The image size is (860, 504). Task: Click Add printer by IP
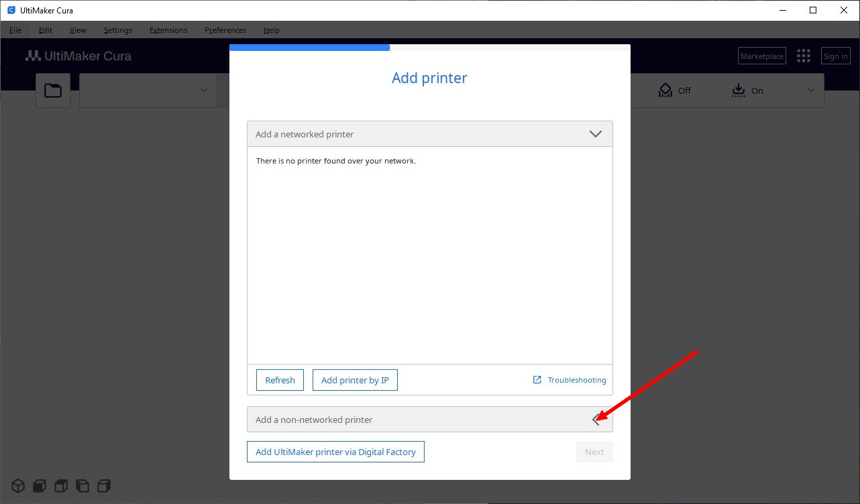[355, 380]
